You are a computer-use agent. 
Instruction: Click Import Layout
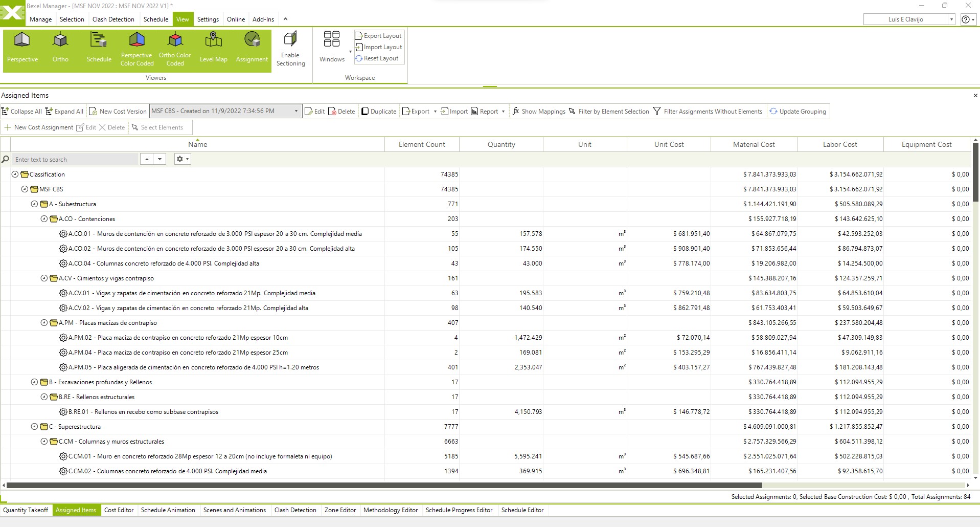point(379,47)
